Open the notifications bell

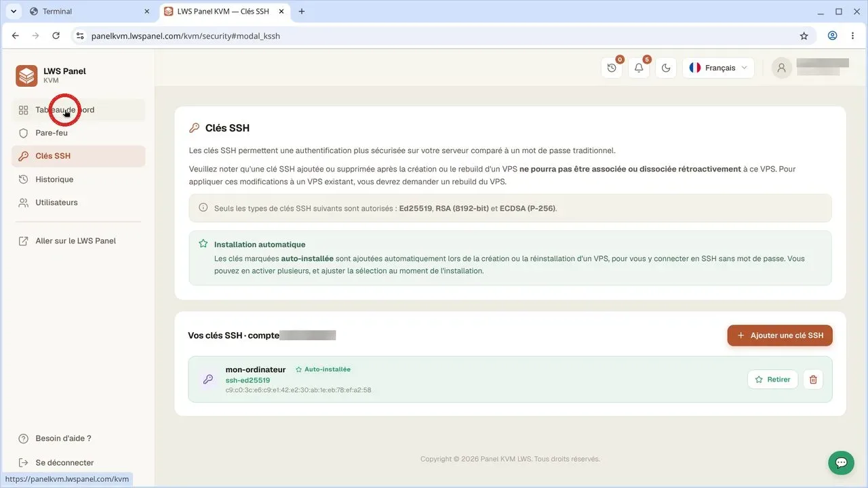[639, 68]
